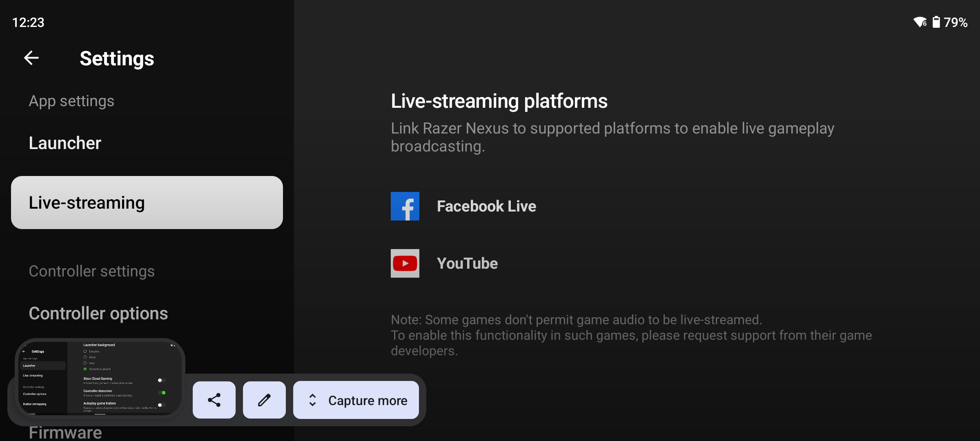Check the battery status icon
The width and height of the screenshot is (980, 441).
pyautogui.click(x=936, y=22)
